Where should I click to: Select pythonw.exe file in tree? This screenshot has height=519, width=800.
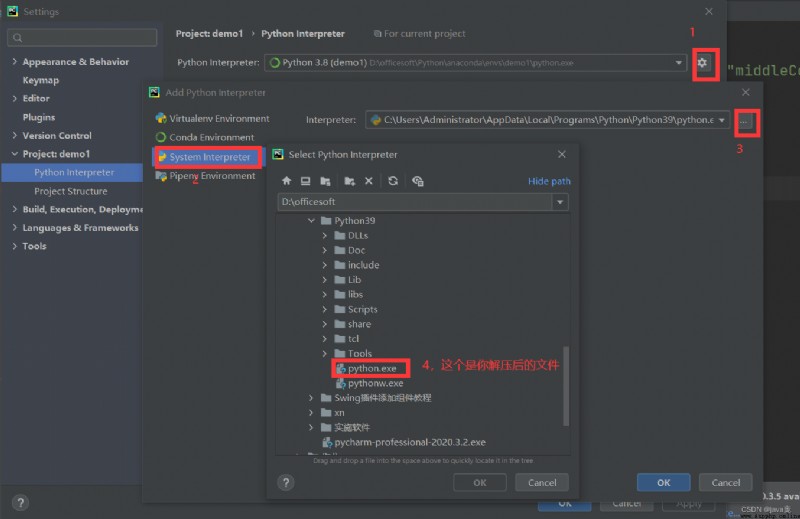[370, 383]
